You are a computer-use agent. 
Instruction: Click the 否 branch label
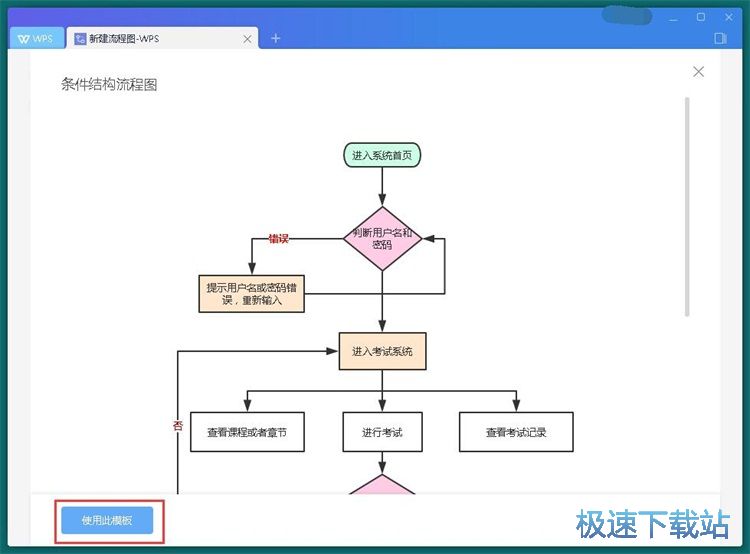coord(178,425)
